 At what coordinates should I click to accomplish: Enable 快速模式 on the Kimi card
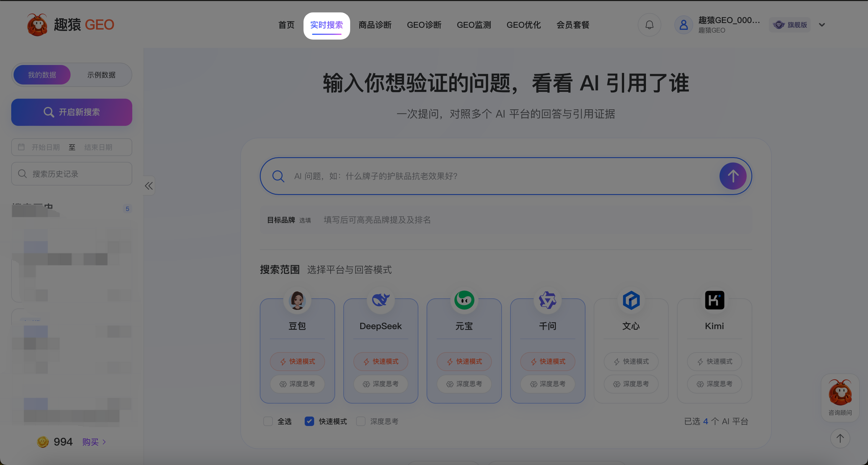pyautogui.click(x=714, y=362)
